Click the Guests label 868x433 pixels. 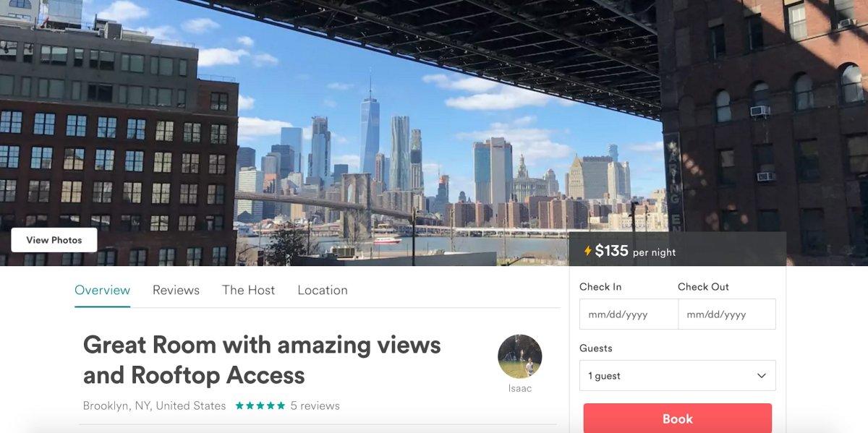(x=596, y=348)
